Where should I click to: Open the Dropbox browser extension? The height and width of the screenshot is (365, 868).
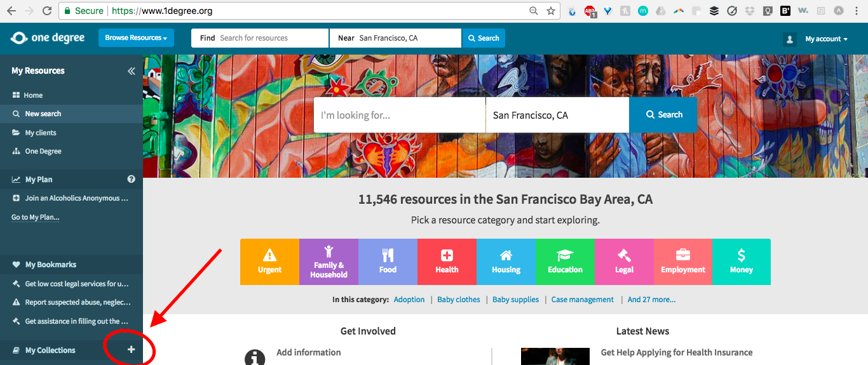[x=750, y=11]
